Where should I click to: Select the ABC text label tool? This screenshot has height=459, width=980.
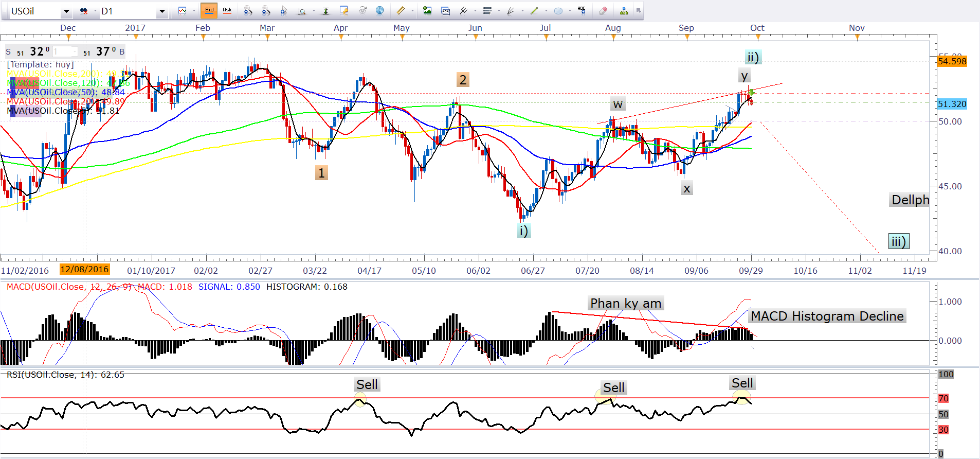(582, 11)
